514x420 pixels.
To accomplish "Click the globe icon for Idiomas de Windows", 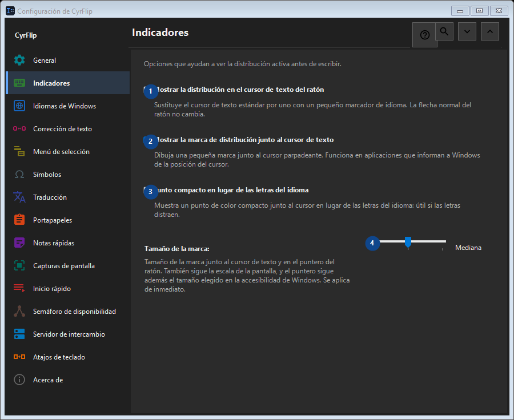I will point(19,106).
